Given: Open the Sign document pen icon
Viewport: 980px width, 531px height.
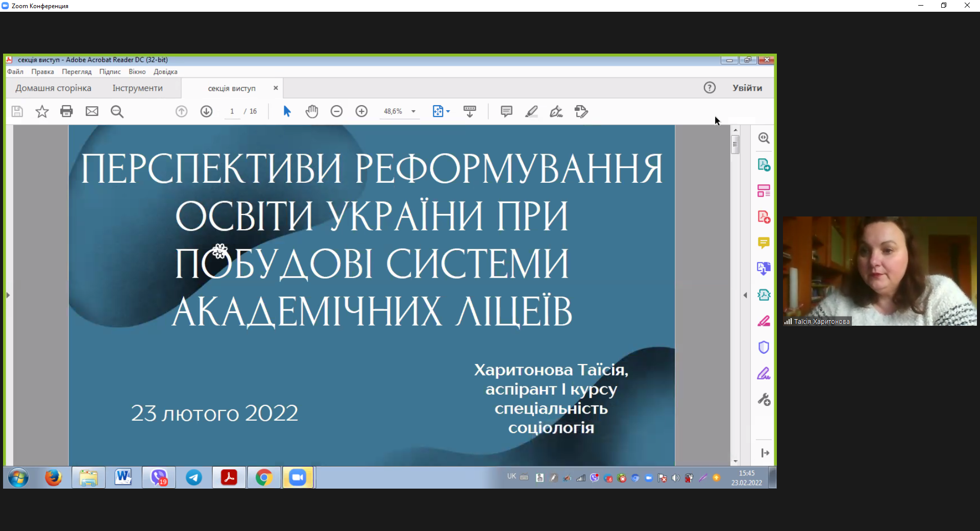Looking at the screenshot, I should click(556, 111).
